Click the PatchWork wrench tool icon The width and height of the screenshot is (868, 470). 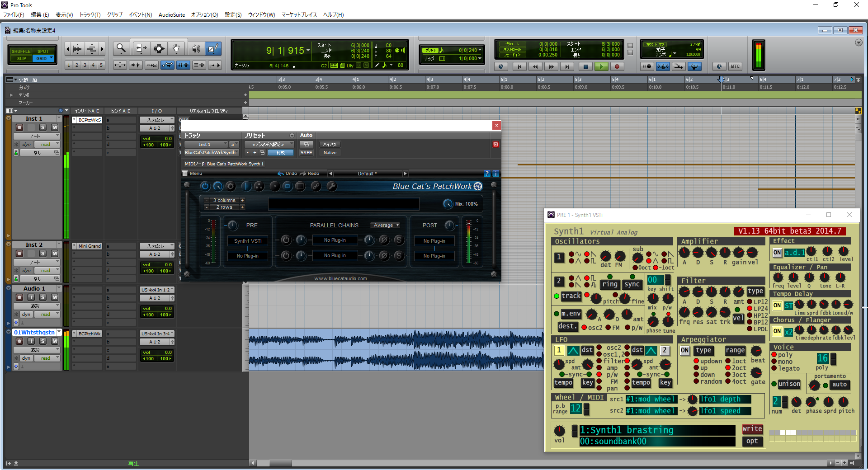click(331, 186)
